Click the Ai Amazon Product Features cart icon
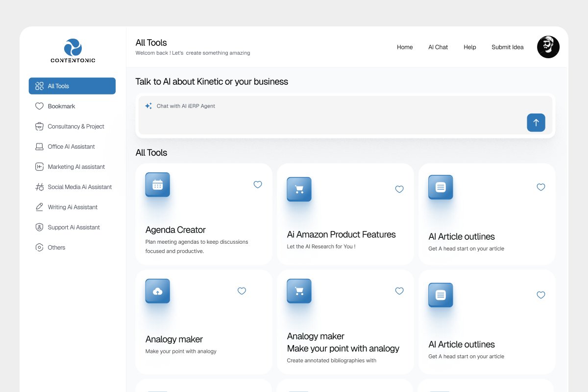The height and width of the screenshot is (392, 588). click(299, 189)
